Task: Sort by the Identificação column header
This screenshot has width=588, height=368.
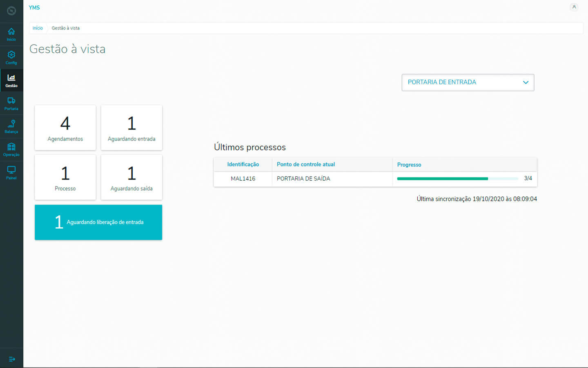Action: [243, 164]
